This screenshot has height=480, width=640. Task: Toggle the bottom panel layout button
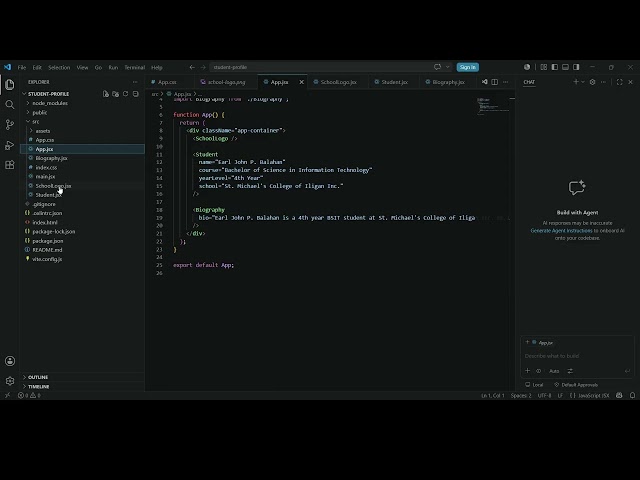tap(565, 67)
